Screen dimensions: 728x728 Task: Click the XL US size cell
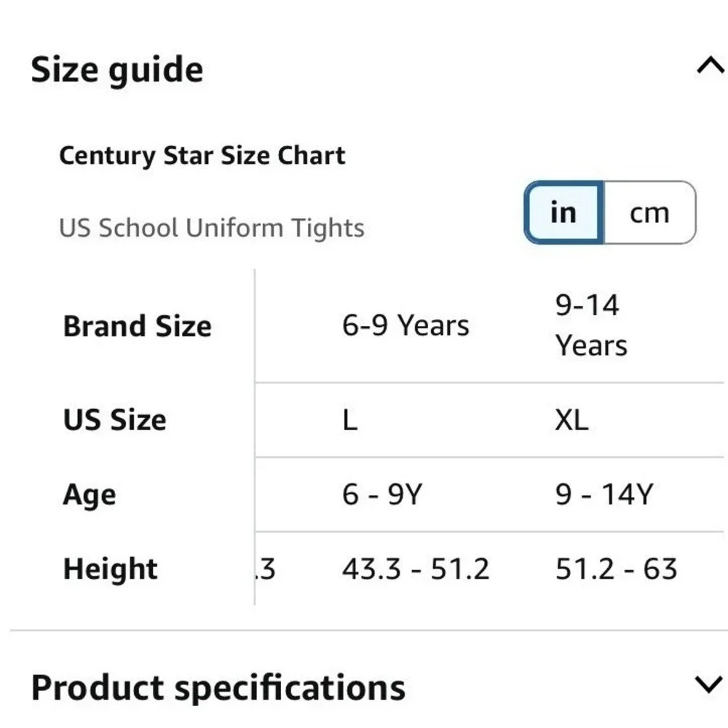point(571,420)
